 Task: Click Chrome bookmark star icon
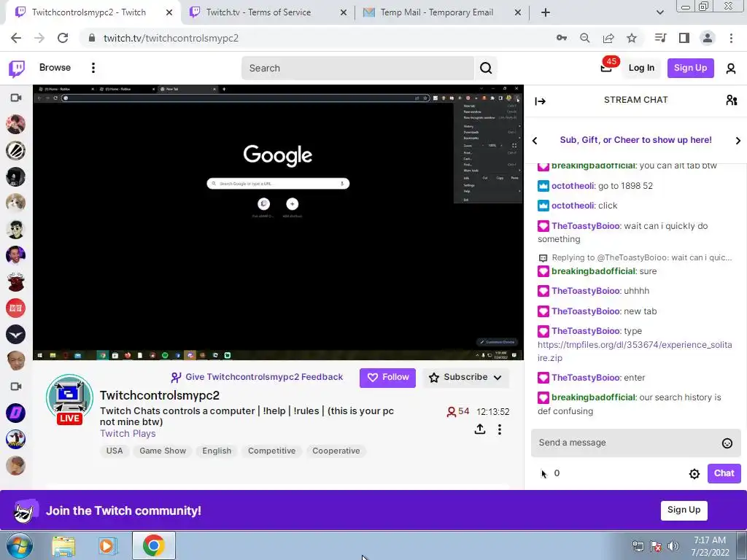pyautogui.click(x=632, y=38)
